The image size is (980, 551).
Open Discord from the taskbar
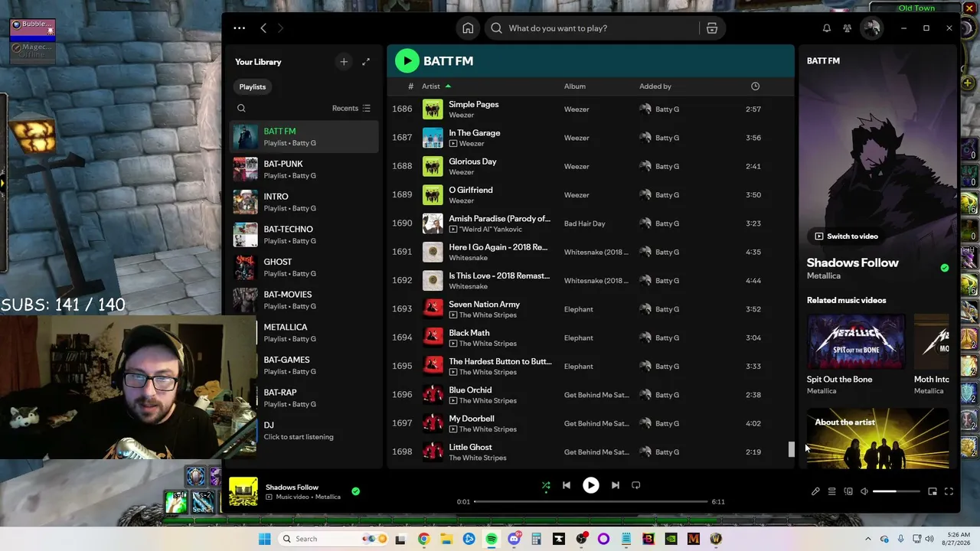(x=514, y=539)
